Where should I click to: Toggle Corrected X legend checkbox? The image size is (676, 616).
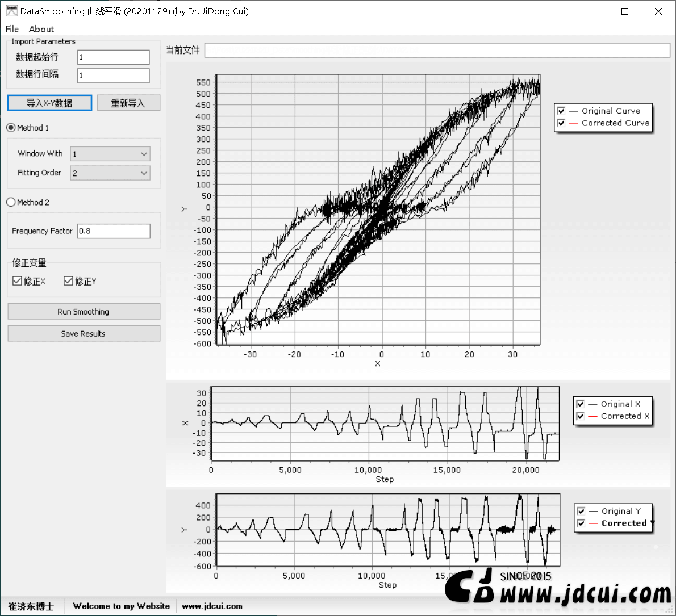tap(581, 416)
